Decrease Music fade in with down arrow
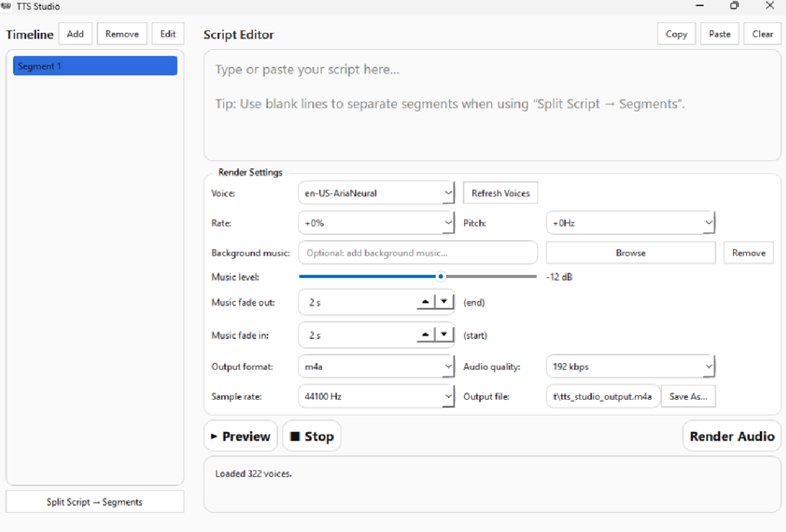 click(444, 335)
